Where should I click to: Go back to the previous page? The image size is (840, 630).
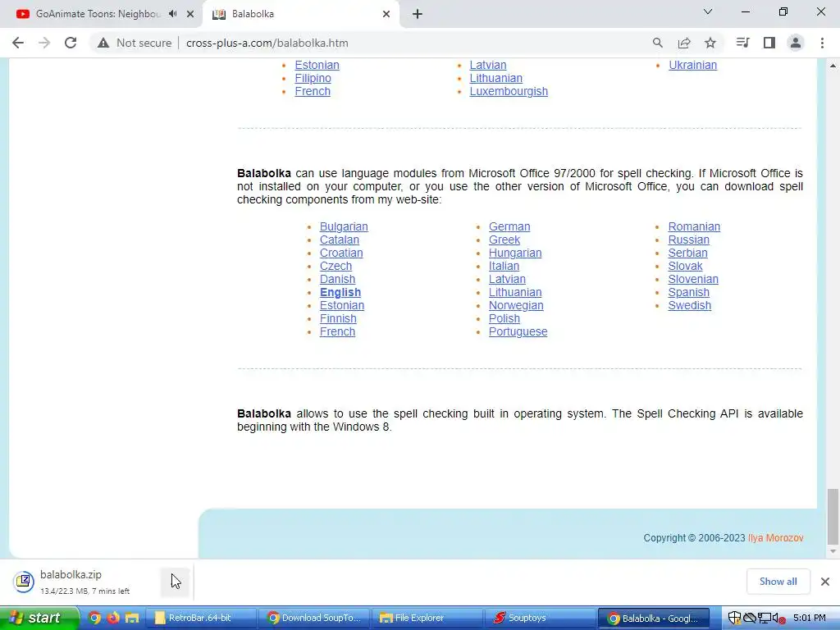(18, 43)
